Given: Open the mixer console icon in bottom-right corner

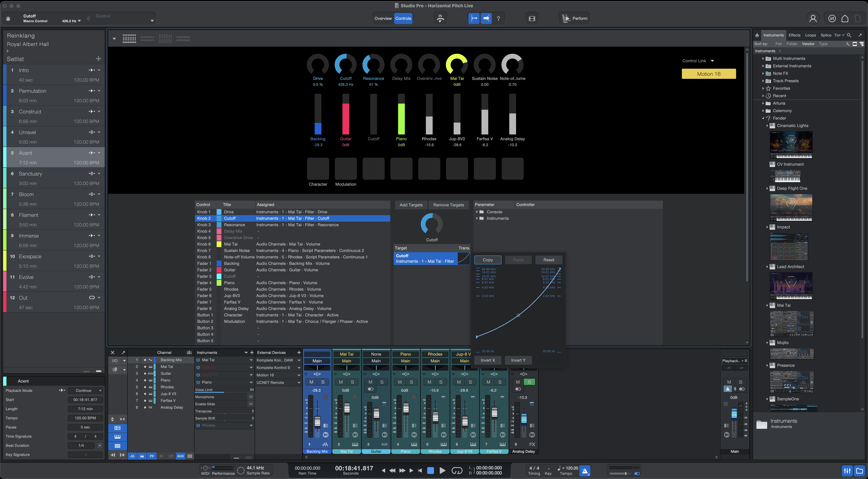Looking at the screenshot, I should (847, 471).
